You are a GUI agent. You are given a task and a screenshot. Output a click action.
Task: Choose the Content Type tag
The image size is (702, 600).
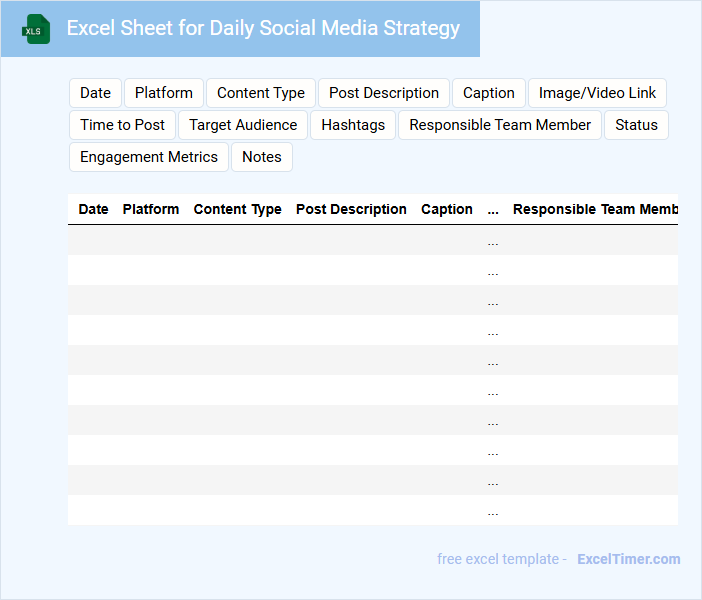[261, 93]
